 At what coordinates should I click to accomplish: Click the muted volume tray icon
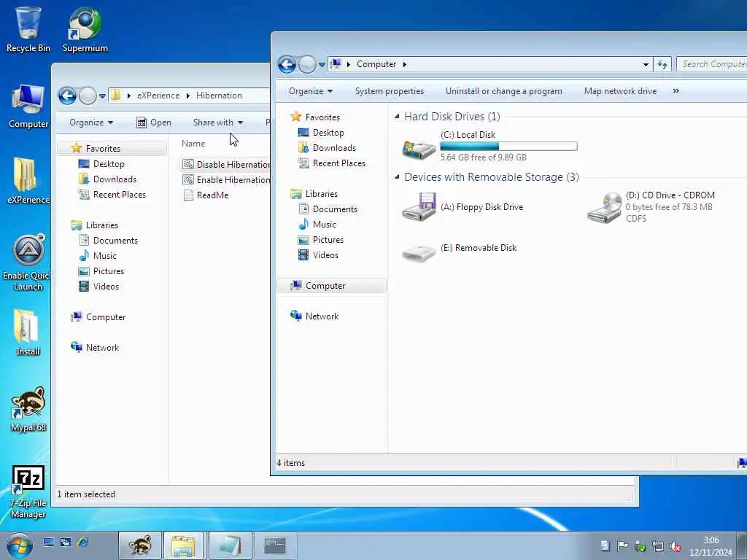(x=675, y=546)
